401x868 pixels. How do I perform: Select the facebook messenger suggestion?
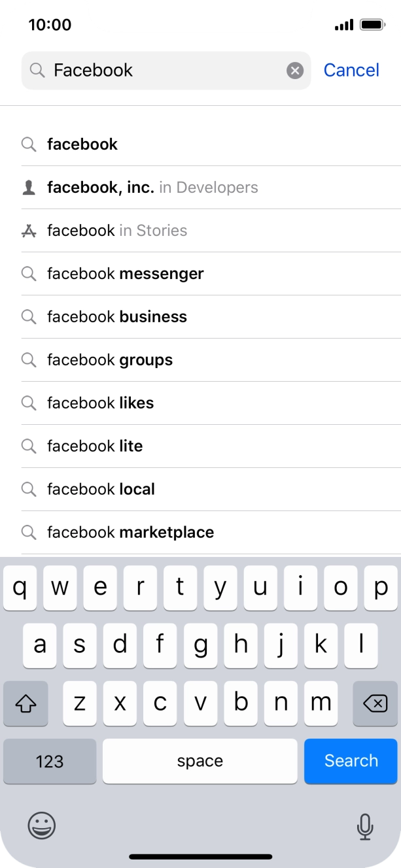124,273
